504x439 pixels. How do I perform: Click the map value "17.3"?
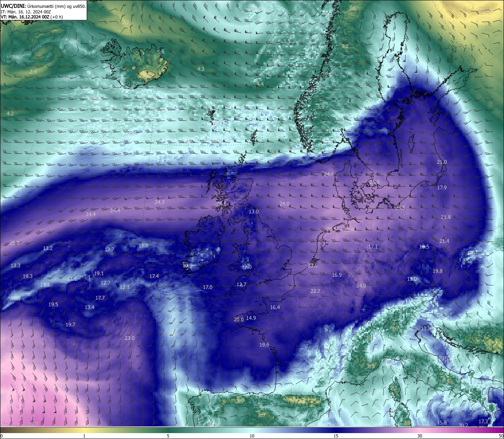(483, 422)
